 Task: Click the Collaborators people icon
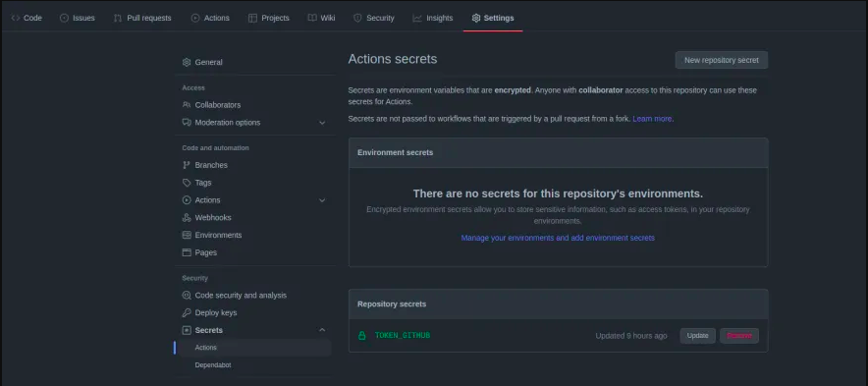[x=187, y=105]
